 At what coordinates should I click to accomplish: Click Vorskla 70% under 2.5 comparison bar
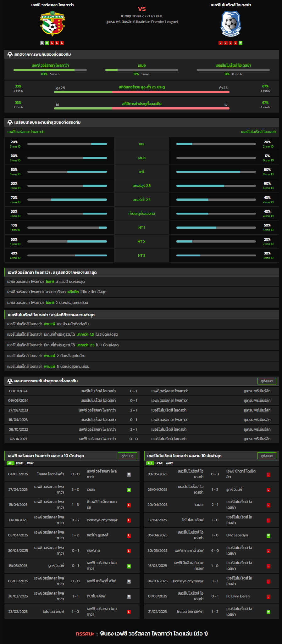[x=67, y=199]
